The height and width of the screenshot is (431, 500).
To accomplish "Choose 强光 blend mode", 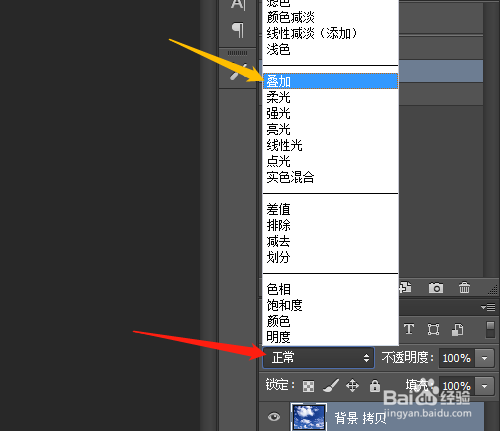I will [331, 113].
